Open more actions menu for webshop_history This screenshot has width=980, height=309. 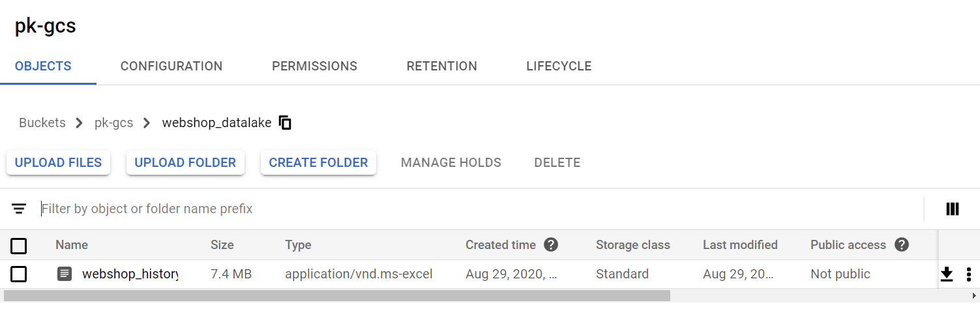[x=969, y=274]
